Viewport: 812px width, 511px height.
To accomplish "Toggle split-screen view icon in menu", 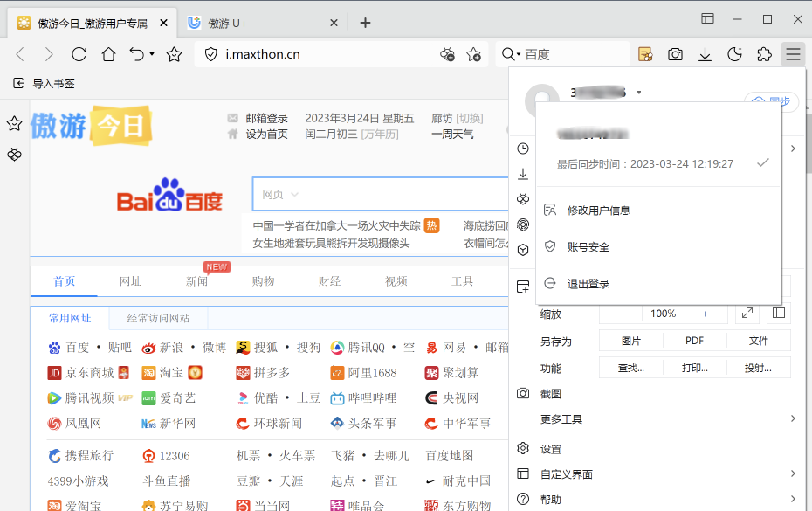I will click(x=779, y=314).
